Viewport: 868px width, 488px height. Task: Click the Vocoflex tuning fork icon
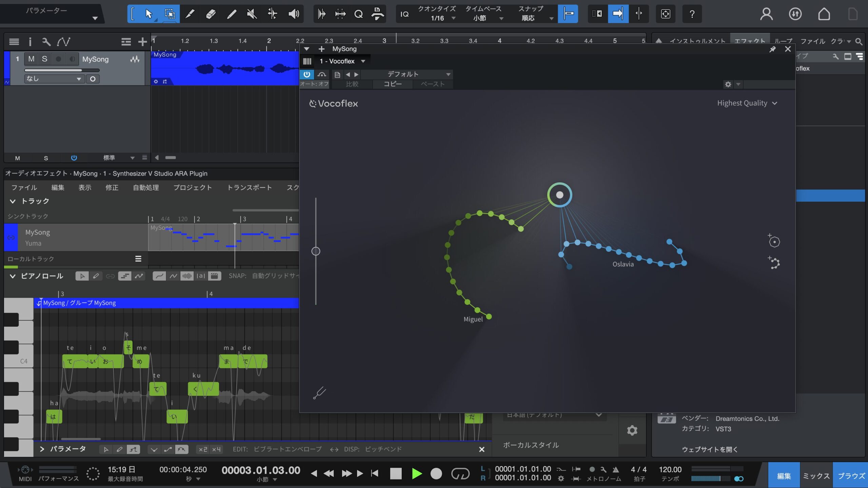tap(319, 393)
